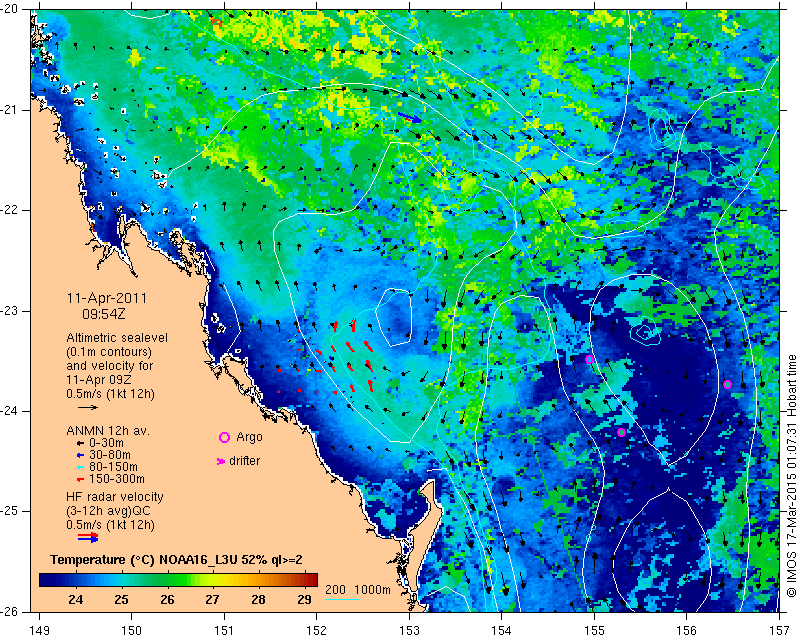The image size is (800, 640).
Task: Click the longitude axis label 150
Action: tap(131, 630)
